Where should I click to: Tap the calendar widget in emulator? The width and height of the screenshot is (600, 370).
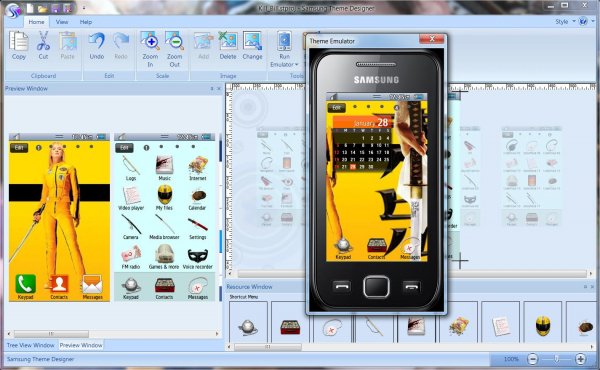[361, 143]
